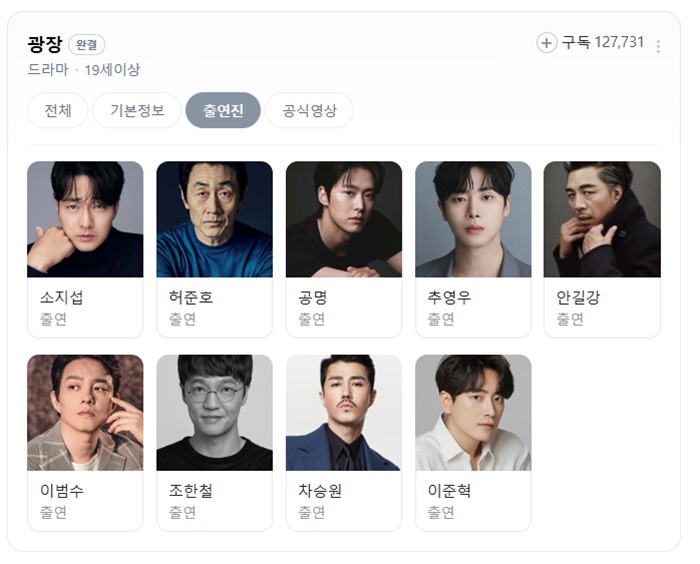
Task: Click the 소지섭 cast photo
Action: pyautogui.click(x=85, y=219)
